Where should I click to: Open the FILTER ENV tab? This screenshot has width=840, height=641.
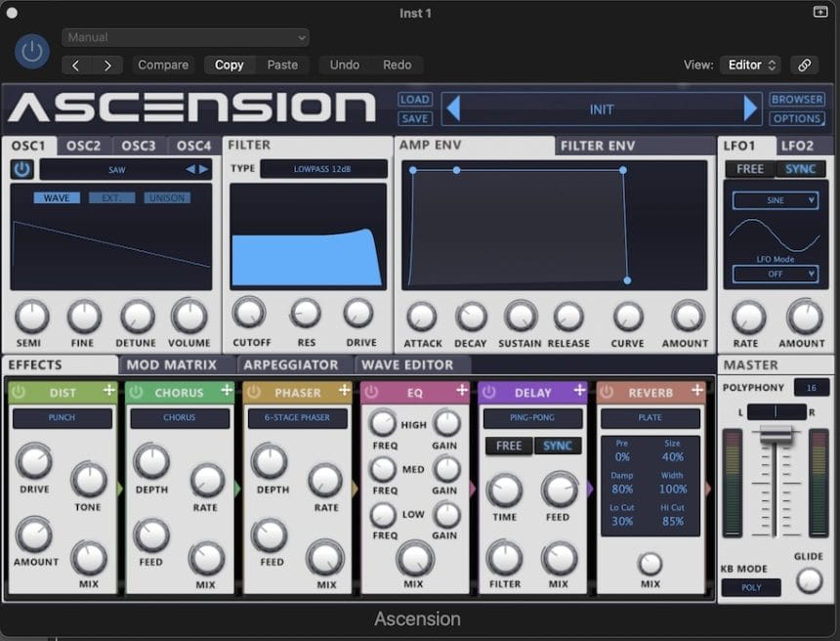tap(597, 146)
